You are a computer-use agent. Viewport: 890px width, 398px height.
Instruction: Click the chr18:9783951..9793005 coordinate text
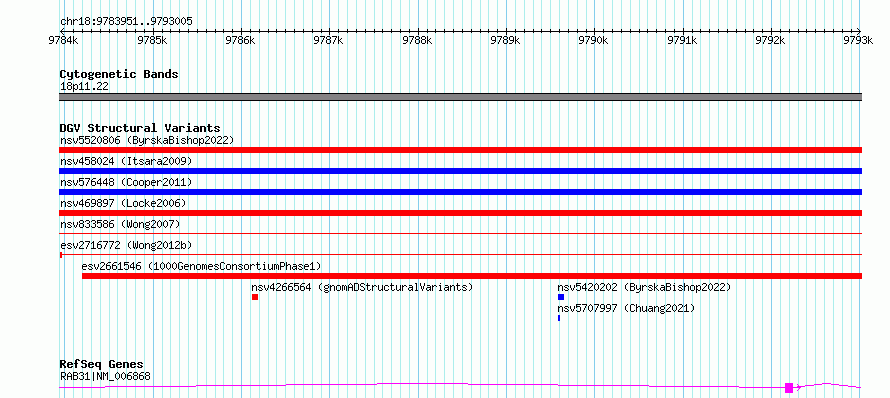pos(126,22)
